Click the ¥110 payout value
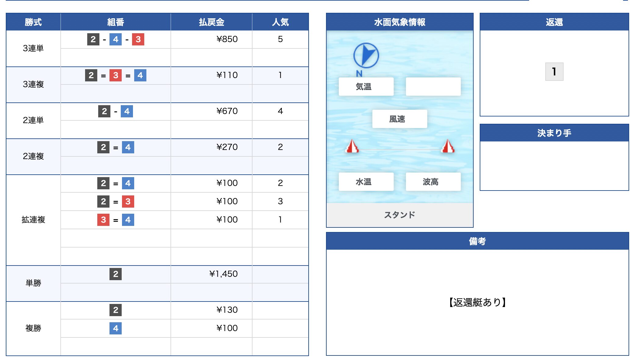638x364 pixels. tap(227, 75)
